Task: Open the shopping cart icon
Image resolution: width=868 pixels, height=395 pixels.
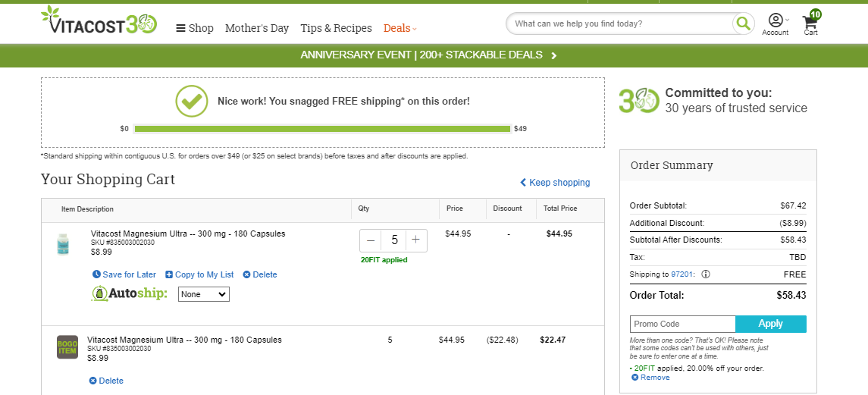Action: coord(811,23)
